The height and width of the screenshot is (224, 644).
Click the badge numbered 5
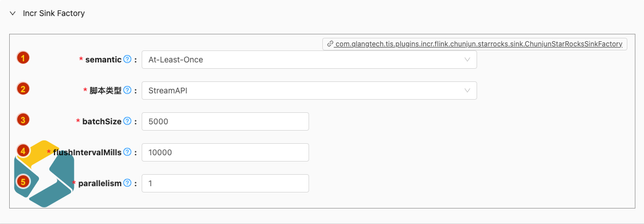click(23, 182)
